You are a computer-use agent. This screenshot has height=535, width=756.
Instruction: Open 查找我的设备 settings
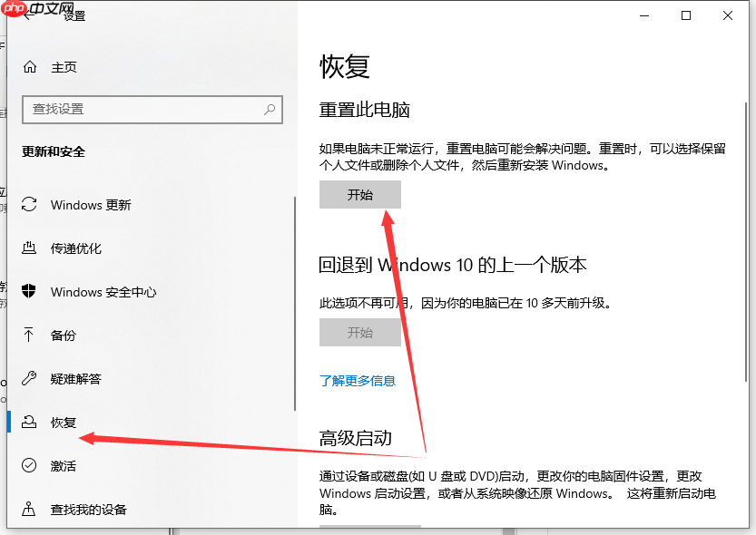(87, 510)
